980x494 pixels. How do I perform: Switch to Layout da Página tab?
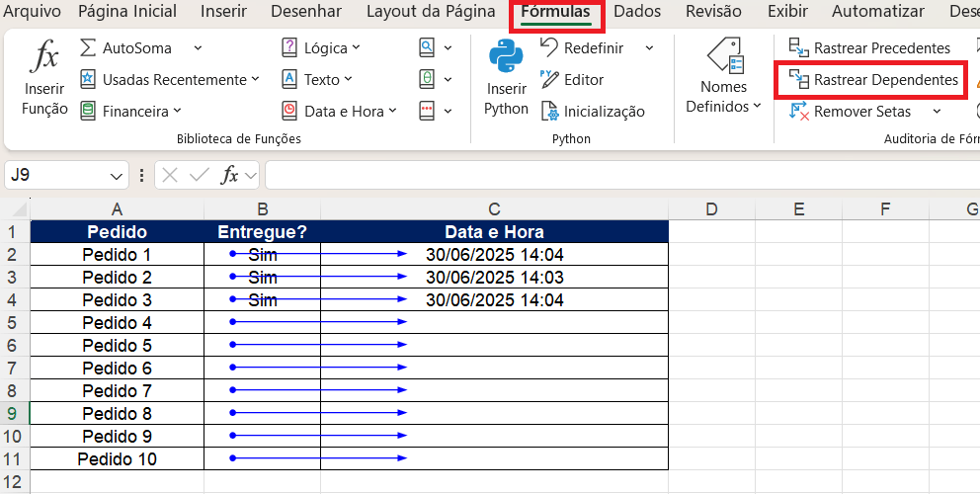tap(431, 11)
